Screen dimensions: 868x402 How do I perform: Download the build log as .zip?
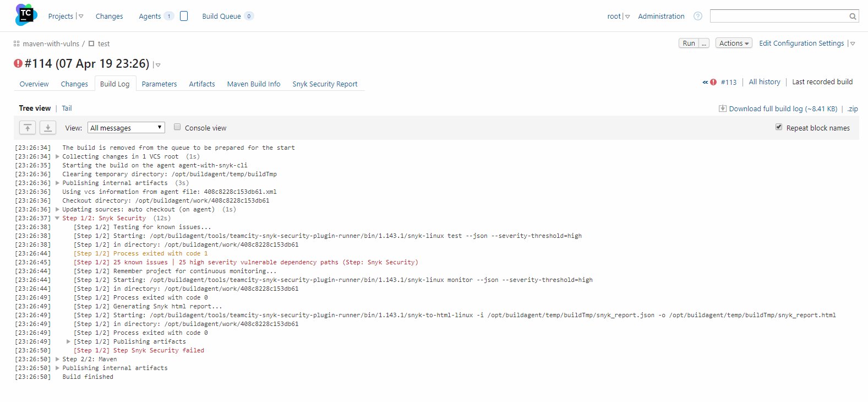pos(853,108)
